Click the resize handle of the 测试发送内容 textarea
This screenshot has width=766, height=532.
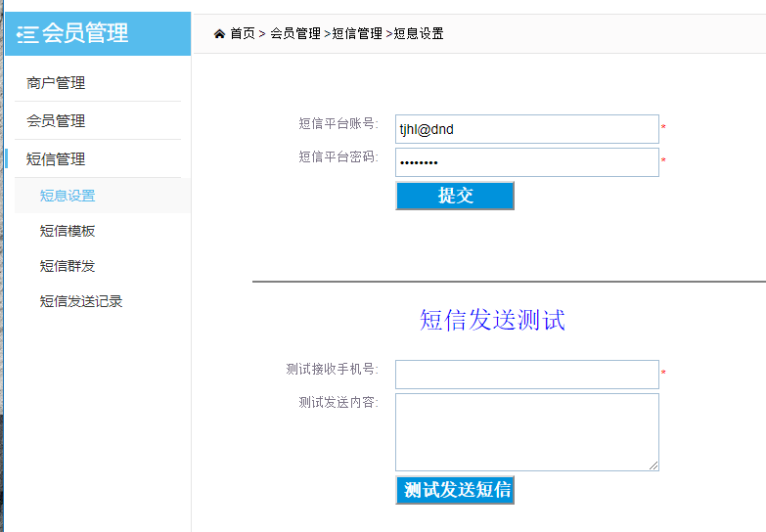click(x=653, y=465)
